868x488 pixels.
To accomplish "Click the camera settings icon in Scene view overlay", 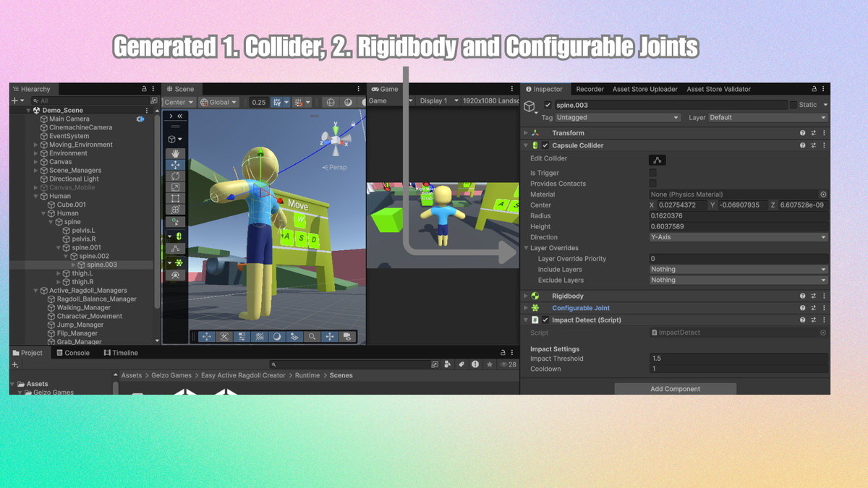I will click(x=348, y=336).
